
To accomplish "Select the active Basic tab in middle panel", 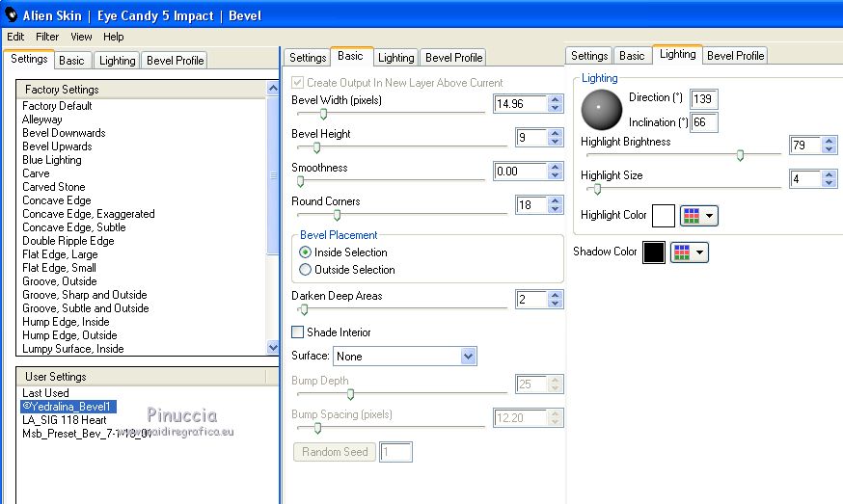I will pyautogui.click(x=350, y=56).
